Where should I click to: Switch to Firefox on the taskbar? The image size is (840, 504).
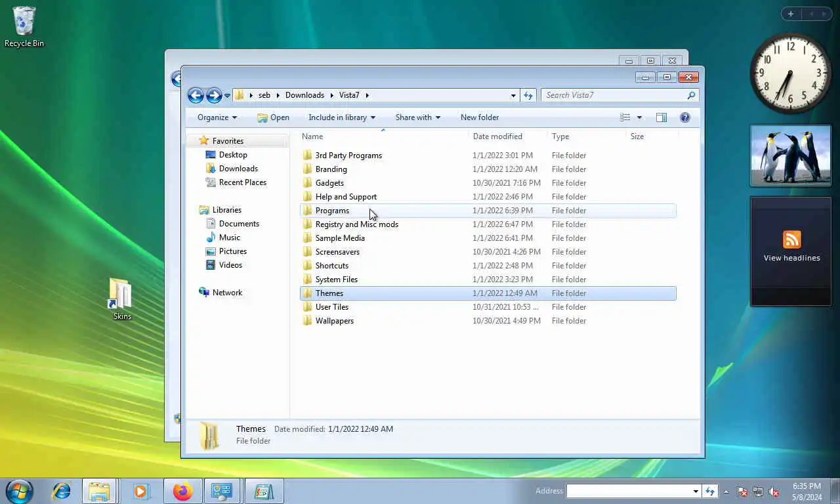pyautogui.click(x=182, y=491)
